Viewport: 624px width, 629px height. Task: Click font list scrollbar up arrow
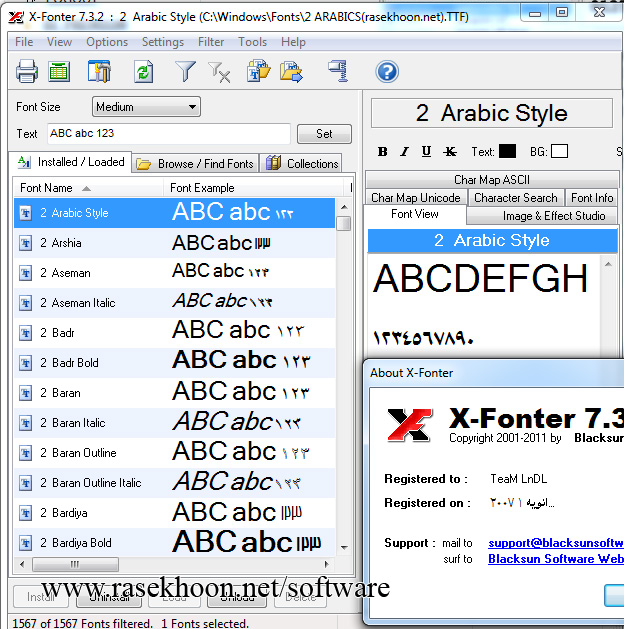point(344,207)
